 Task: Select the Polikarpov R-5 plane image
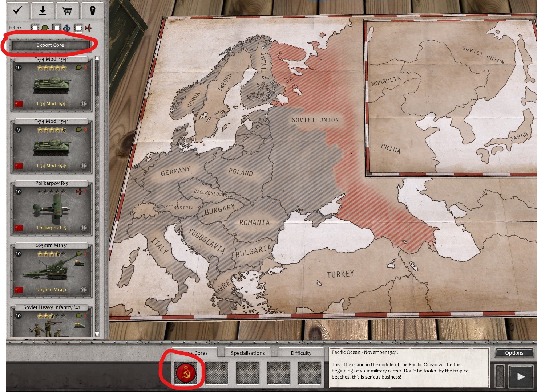pos(51,209)
